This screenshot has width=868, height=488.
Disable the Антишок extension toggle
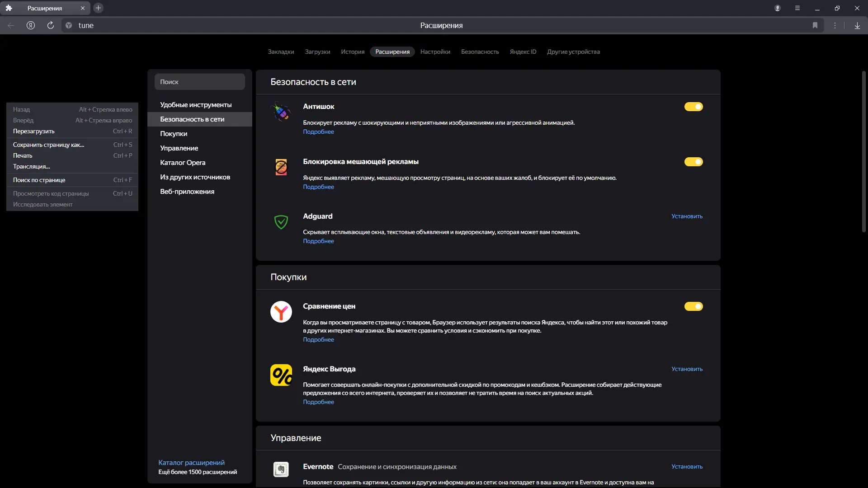693,107
